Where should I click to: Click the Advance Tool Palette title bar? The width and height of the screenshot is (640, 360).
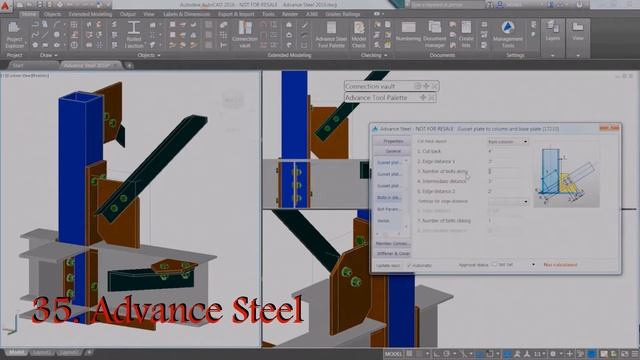(x=390, y=98)
